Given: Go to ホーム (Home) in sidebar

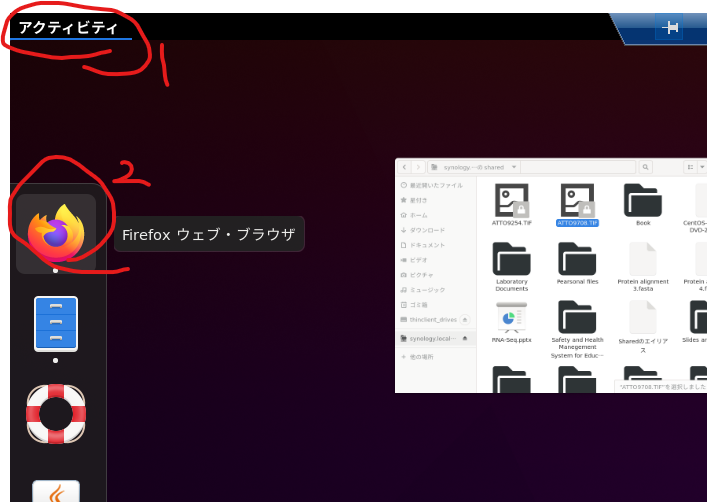Looking at the screenshot, I should (x=436, y=215).
